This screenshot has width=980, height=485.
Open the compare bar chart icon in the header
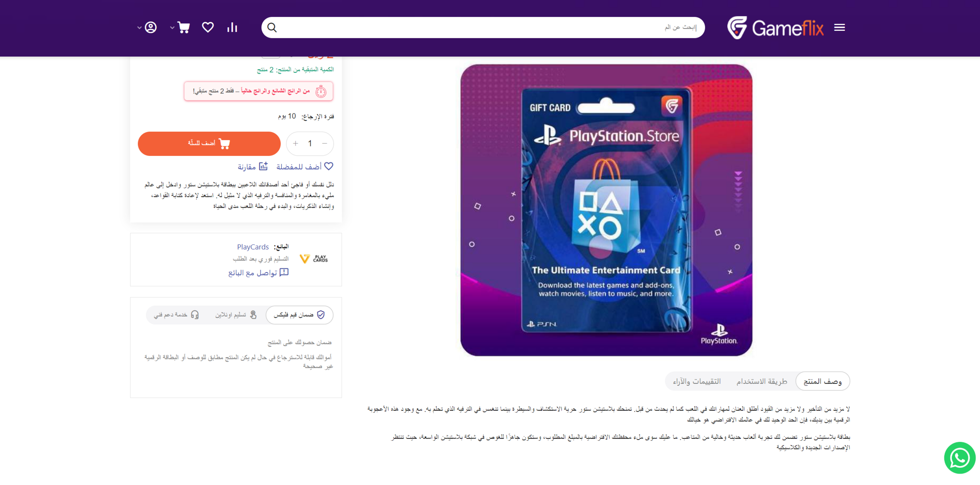click(x=232, y=27)
